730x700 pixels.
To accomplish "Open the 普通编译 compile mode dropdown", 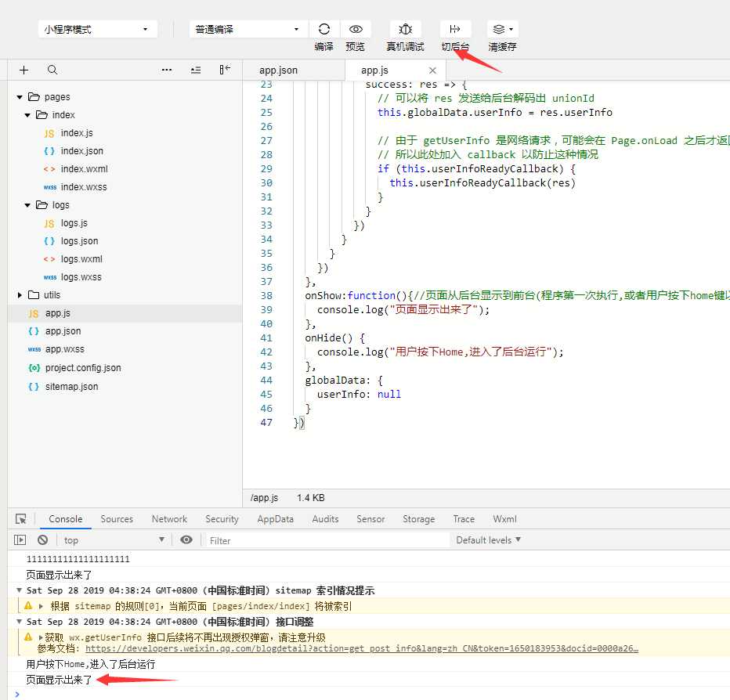I will pyautogui.click(x=248, y=29).
